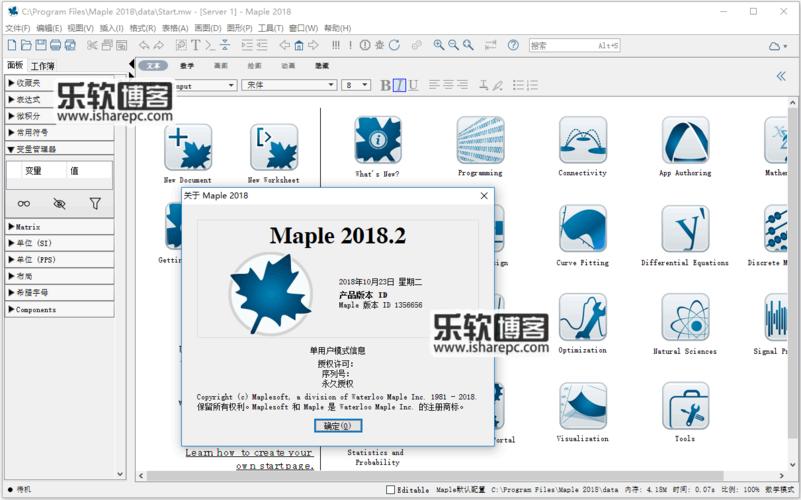801x500 pixels.
Task: Close the 关于 Maple 2018 dialog
Action: pos(484,196)
